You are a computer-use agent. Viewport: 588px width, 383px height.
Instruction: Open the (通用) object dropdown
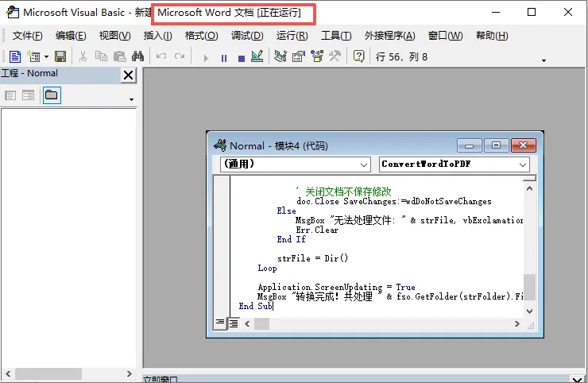point(296,164)
